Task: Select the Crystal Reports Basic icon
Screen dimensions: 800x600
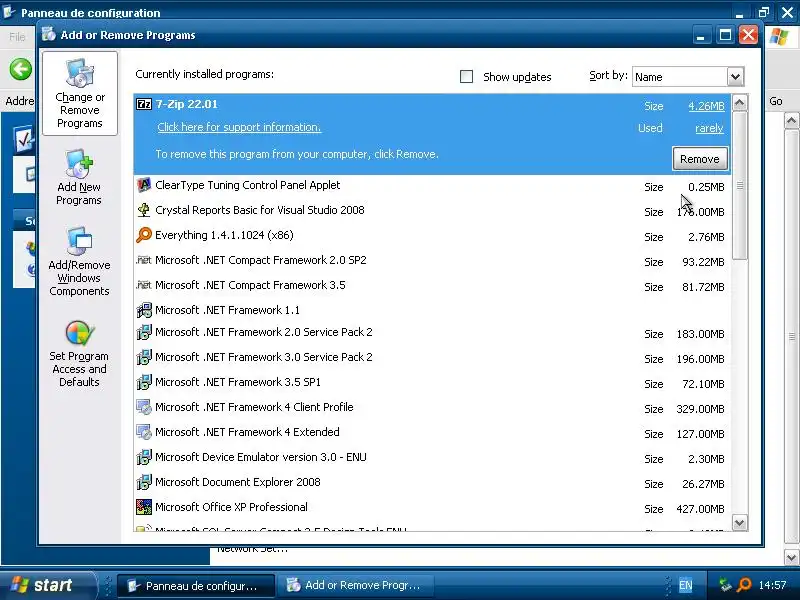Action: (x=144, y=210)
